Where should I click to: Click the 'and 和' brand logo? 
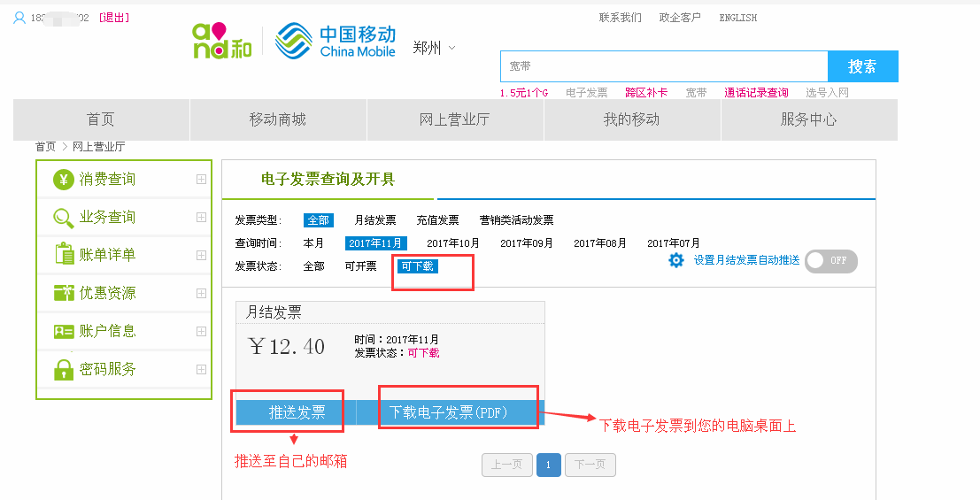pyautogui.click(x=222, y=42)
